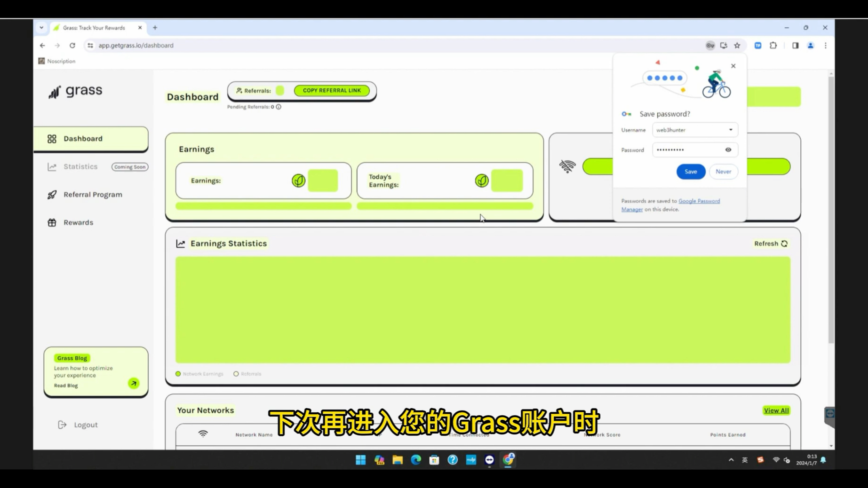Image resolution: width=868 pixels, height=488 pixels.
Task: Open a new browser tab
Action: tap(155, 28)
